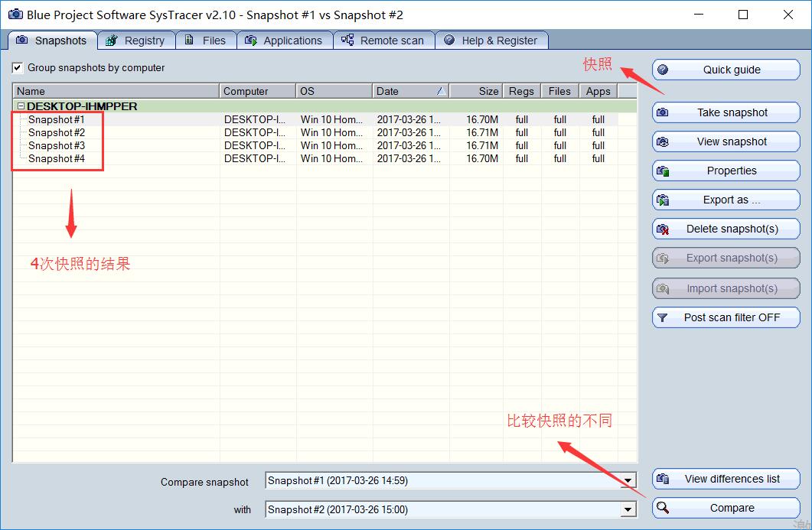Click the View differences list icon
The height and width of the screenshot is (530, 812).
click(x=663, y=479)
